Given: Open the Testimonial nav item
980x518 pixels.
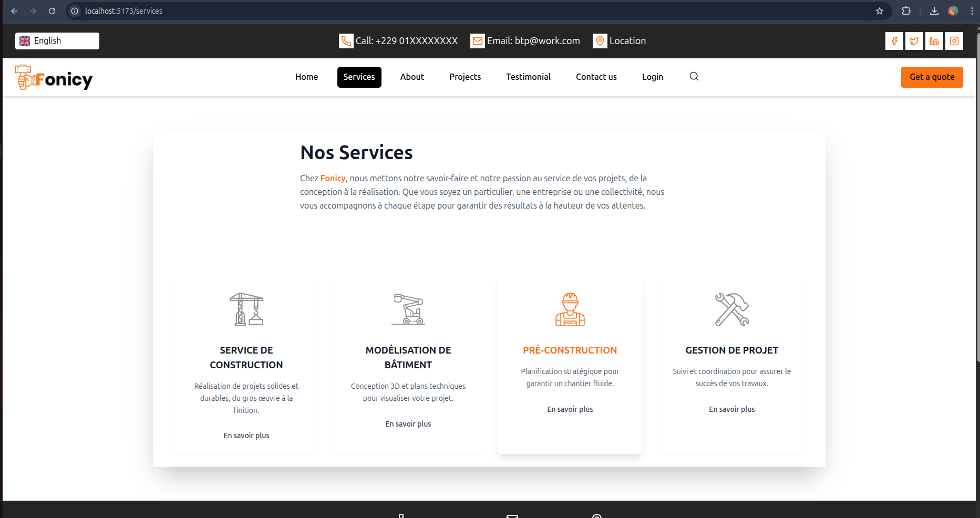Looking at the screenshot, I should coord(528,77).
